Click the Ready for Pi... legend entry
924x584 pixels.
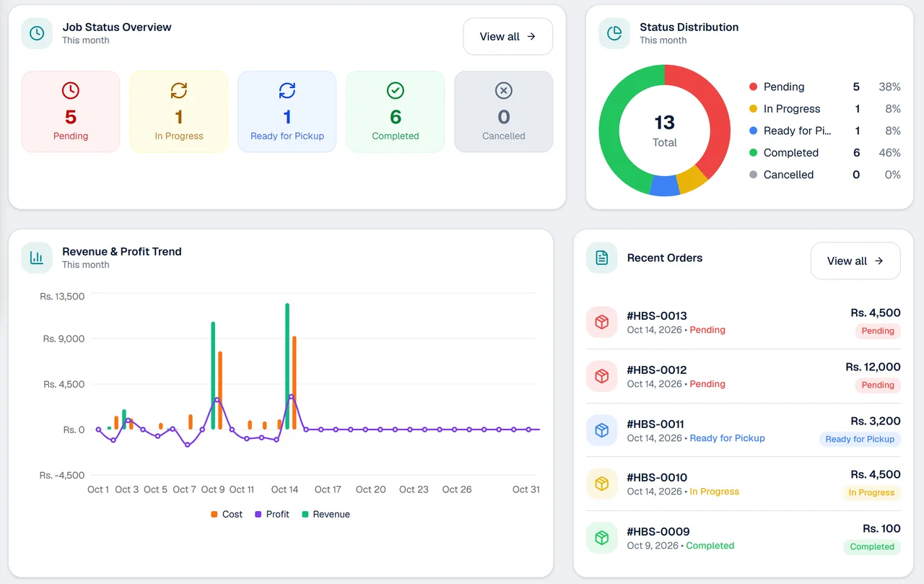[825, 131]
